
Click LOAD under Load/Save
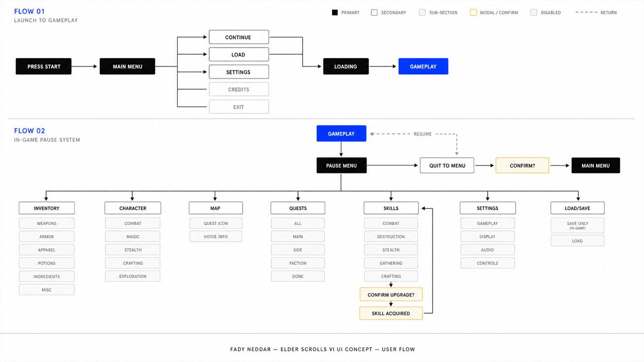577,241
